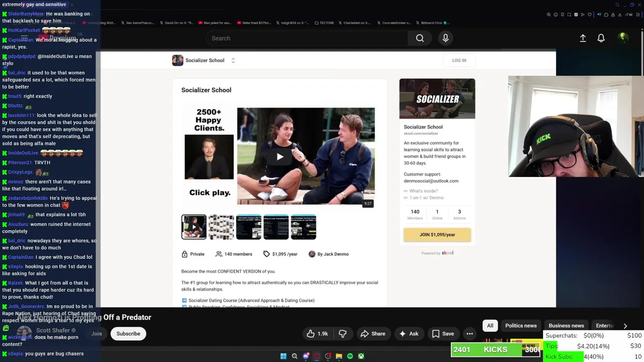This screenshot has height=362, width=644.
Task: Click the Socializer School page heading
Action: click(x=206, y=90)
